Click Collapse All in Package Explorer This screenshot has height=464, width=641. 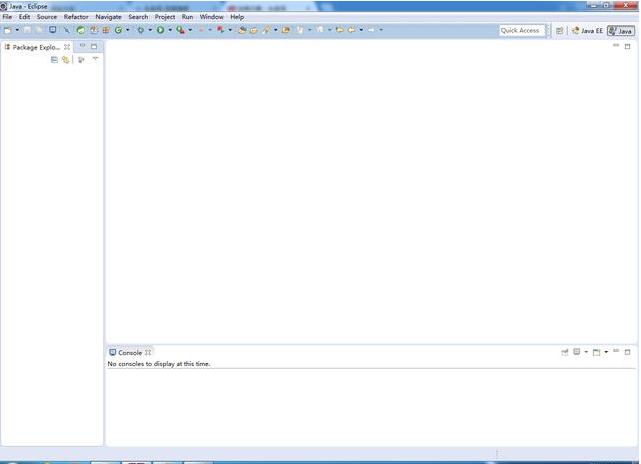pos(54,60)
